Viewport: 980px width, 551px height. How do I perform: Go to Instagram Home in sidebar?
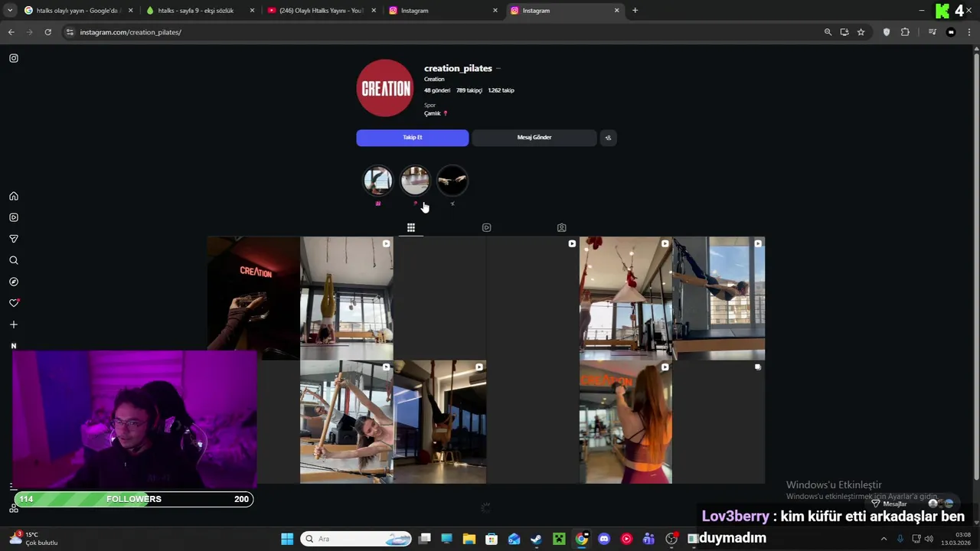click(14, 196)
